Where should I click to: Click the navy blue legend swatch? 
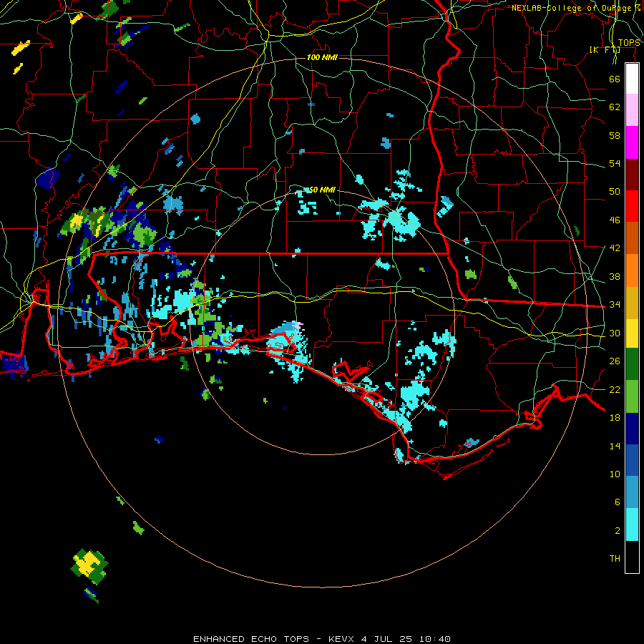(x=632, y=429)
